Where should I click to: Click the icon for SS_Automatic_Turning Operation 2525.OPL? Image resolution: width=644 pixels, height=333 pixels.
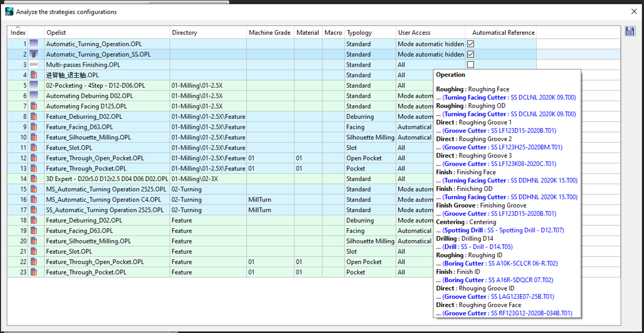click(x=34, y=210)
